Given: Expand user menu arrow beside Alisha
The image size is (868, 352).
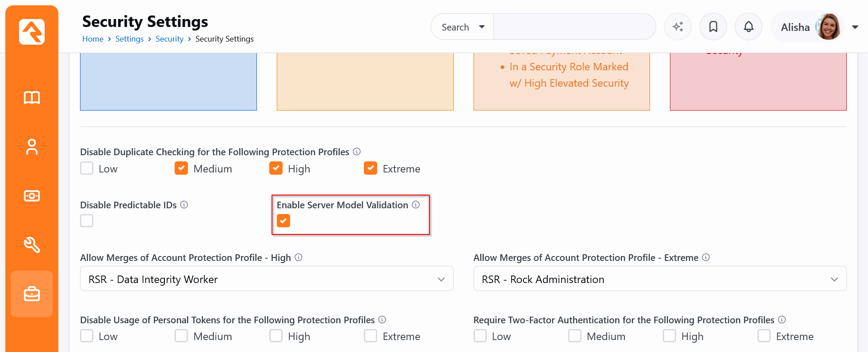Looking at the screenshot, I should point(855,27).
